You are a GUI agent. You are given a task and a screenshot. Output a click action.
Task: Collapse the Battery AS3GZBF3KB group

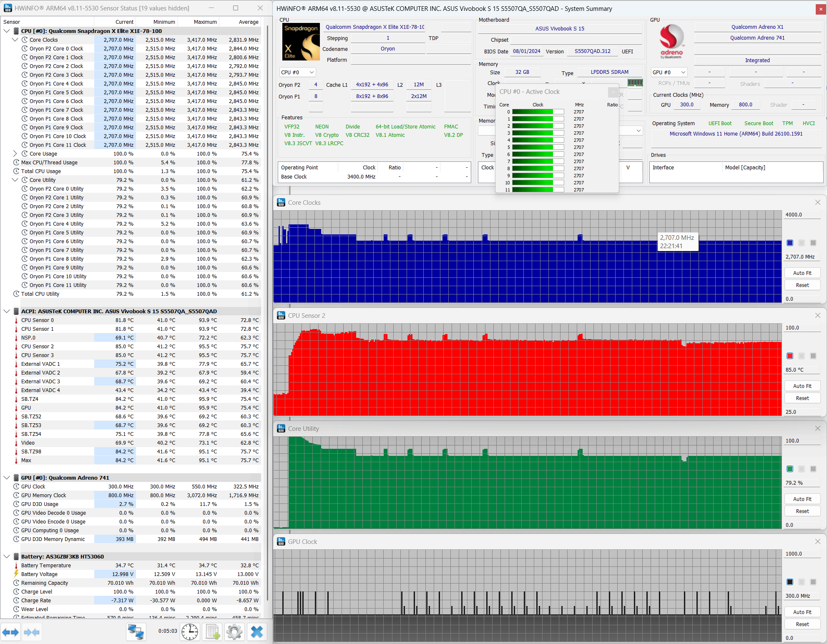[6, 556]
